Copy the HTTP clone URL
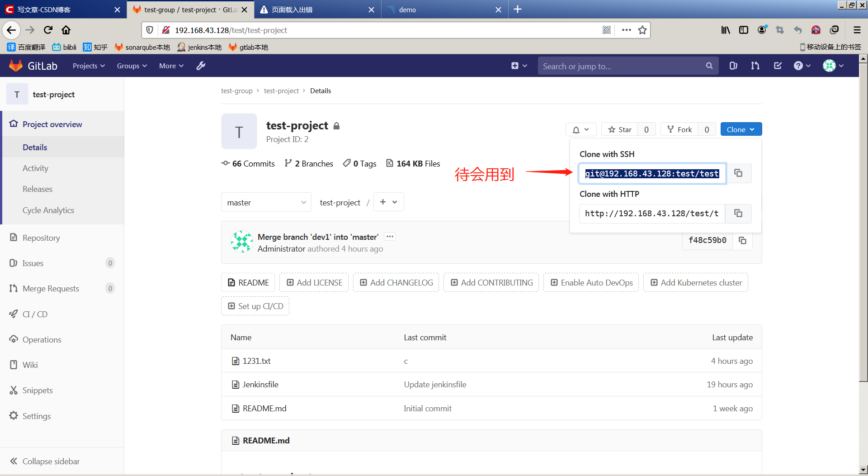The image size is (868, 476). point(738,213)
